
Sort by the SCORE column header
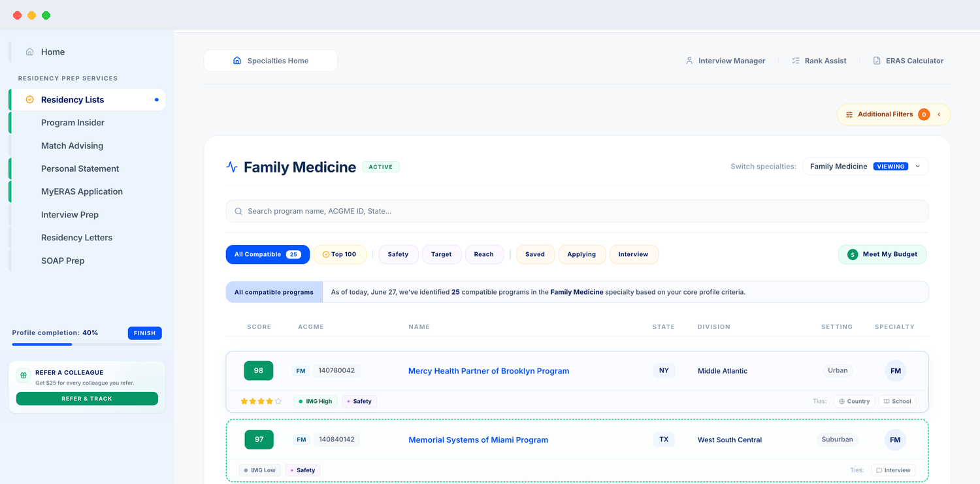click(x=259, y=327)
